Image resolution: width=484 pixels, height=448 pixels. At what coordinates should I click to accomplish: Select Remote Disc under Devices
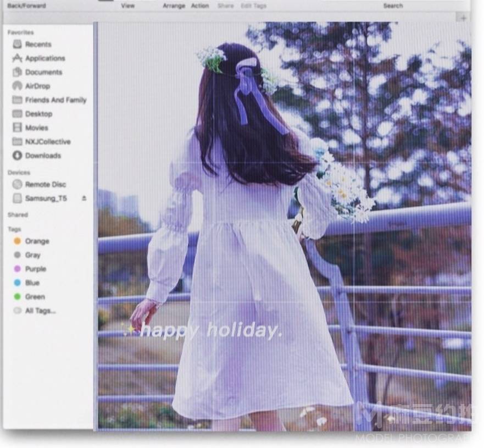(45, 185)
